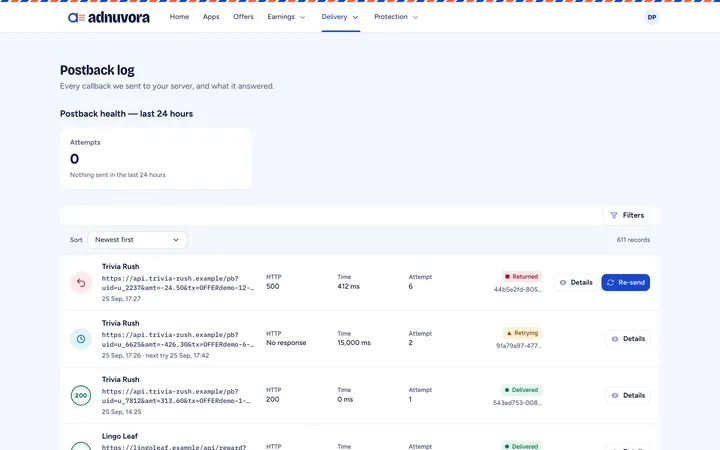Click the clock retrying status icon
Viewport: 720px width, 450px height.
(81, 339)
